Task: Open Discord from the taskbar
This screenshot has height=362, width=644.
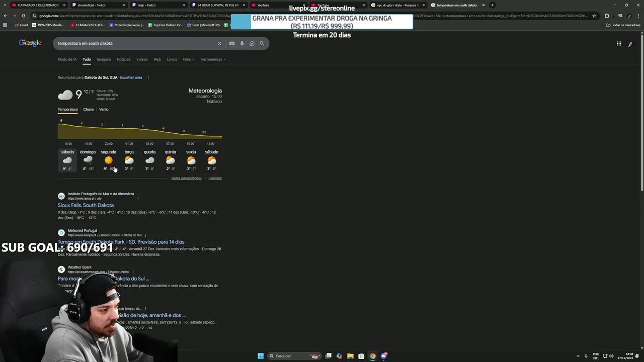Action: tap(384, 356)
